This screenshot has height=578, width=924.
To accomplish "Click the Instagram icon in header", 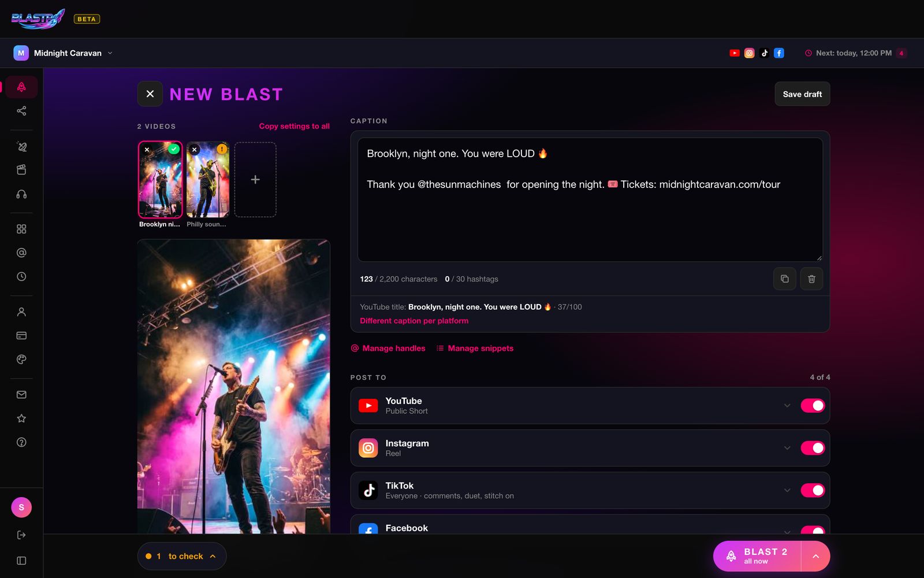I will (749, 53).
